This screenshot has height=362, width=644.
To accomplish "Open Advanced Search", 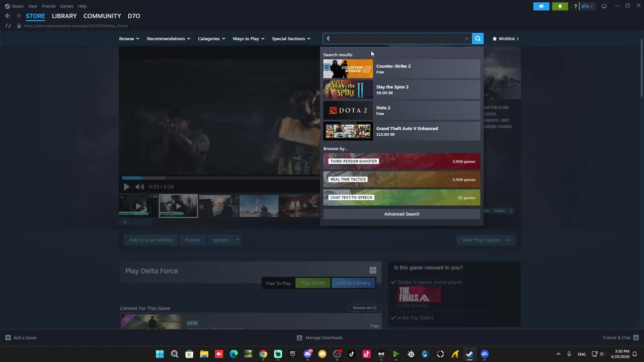I will [401, 214].
